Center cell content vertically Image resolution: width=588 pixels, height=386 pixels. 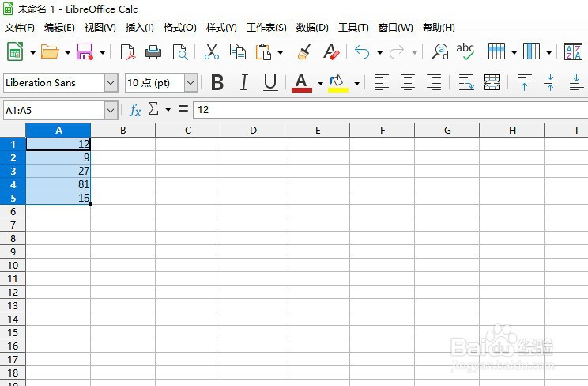pos(550,82)
